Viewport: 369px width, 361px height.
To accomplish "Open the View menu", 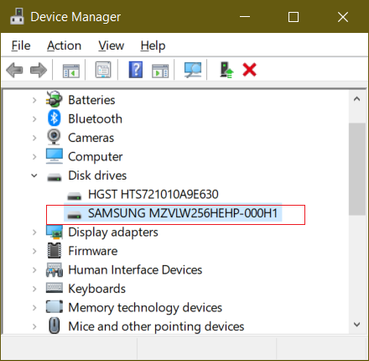I will (111, 46).
